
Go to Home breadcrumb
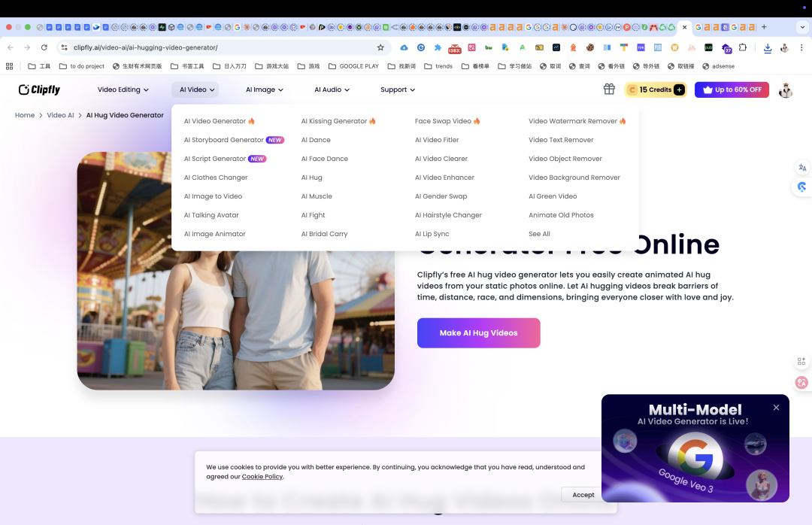tap(25, 115)
